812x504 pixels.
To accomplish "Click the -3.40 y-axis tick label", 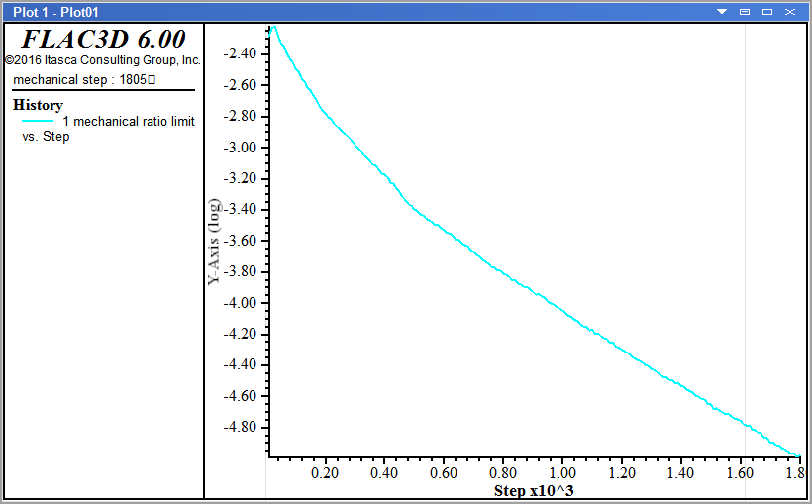I will pyautogui.click(x=240, y=209).
